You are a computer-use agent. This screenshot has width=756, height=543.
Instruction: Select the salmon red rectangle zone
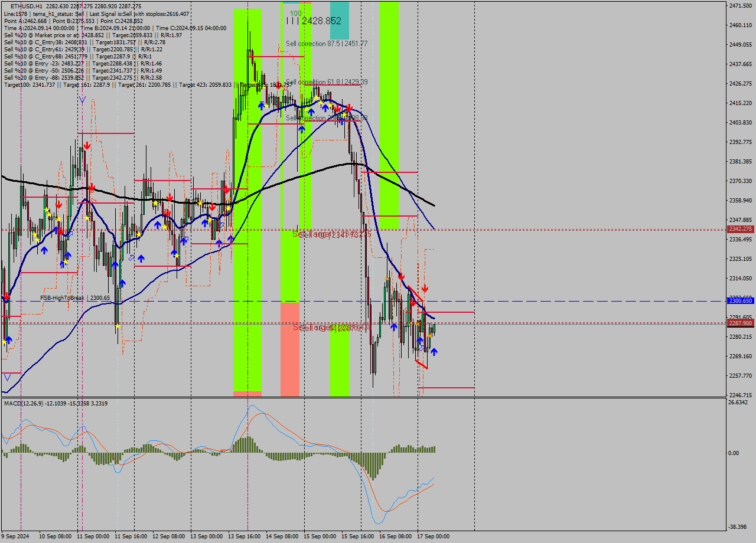289,348
